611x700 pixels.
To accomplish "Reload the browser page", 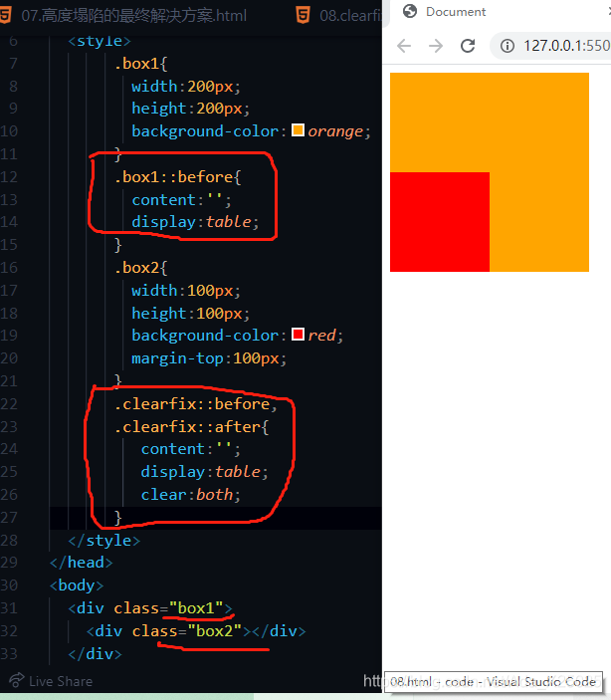I will (x=468, y=46).
